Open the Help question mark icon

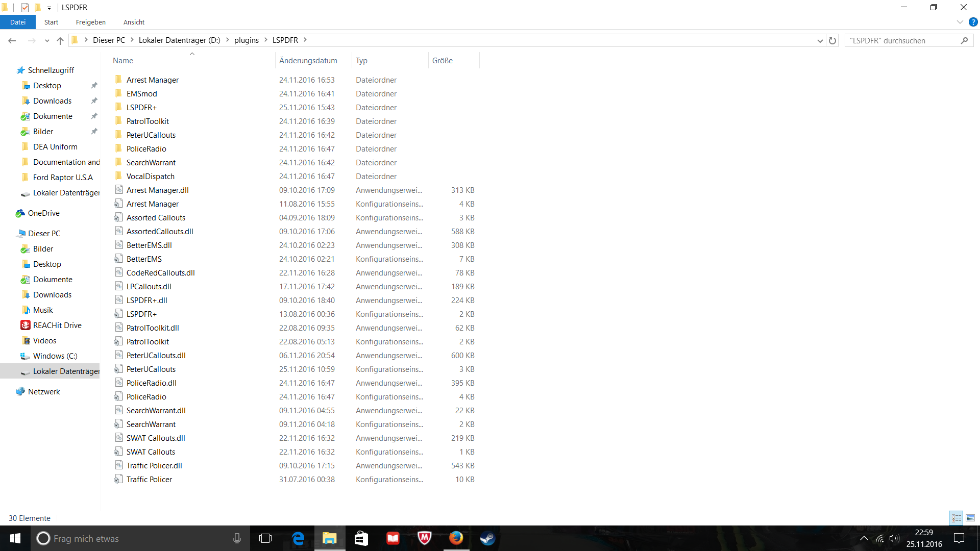(x=973, y=22)
